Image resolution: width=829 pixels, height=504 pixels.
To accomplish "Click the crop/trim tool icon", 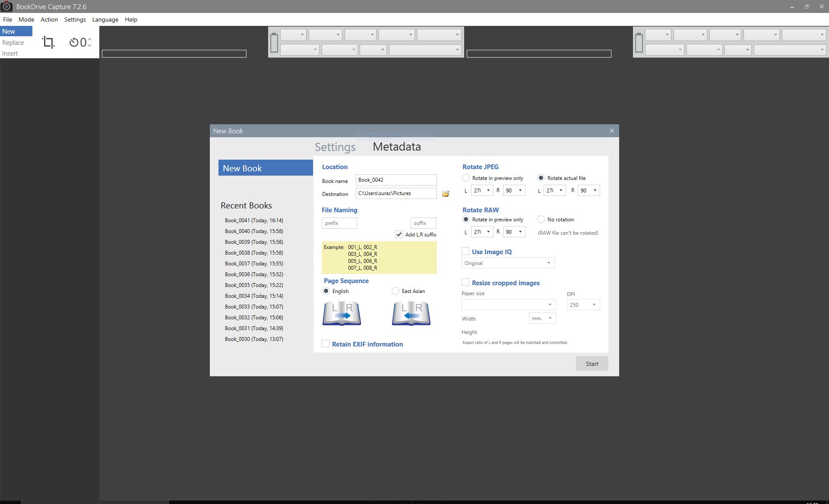I will coord(48,42).
